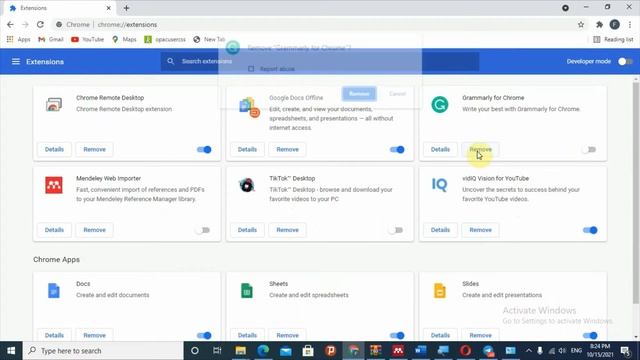640x360 pixels.
Task: Remove vidIQ Vision for YouTube extension
Action: (x=480, y=230)
